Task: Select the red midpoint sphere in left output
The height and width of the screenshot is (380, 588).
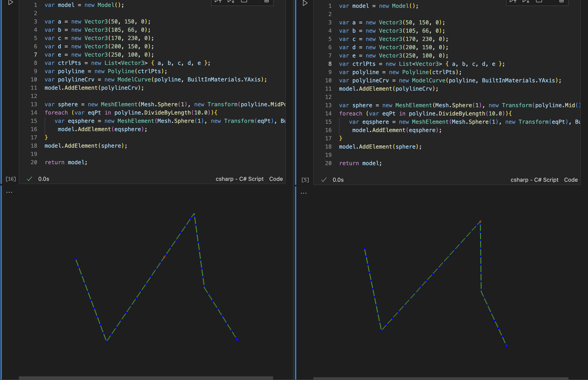Action: 164,257
